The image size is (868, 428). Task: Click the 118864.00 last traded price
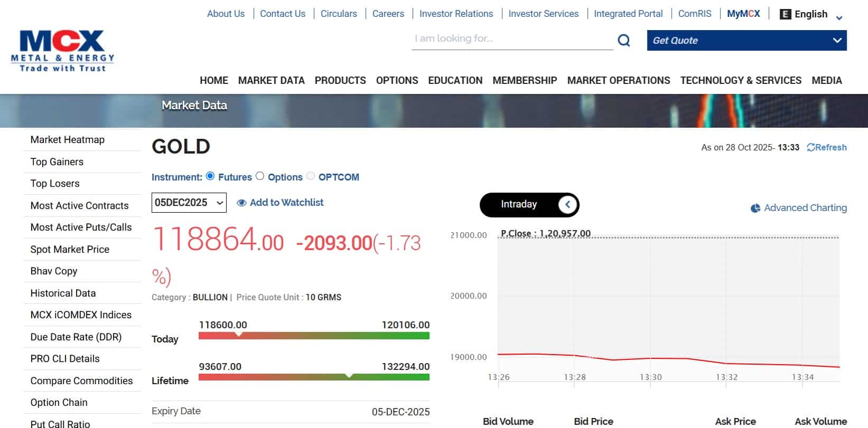218,240
